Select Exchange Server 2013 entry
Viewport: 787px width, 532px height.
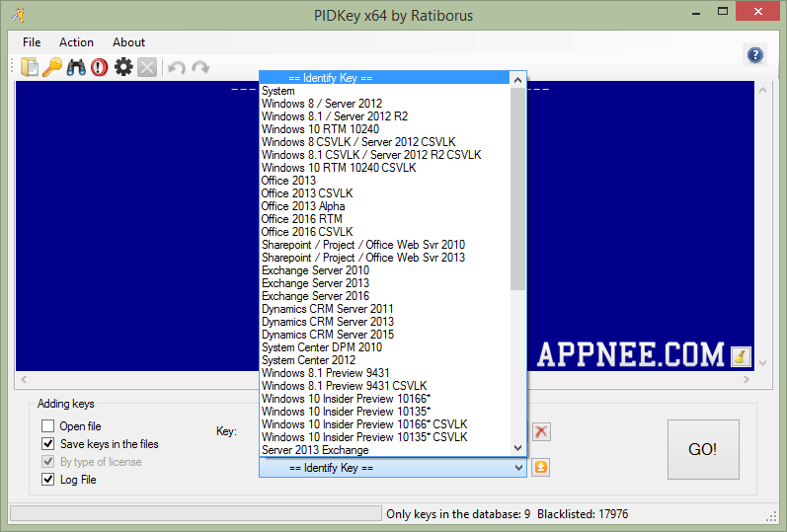click(x=384, y=283)
